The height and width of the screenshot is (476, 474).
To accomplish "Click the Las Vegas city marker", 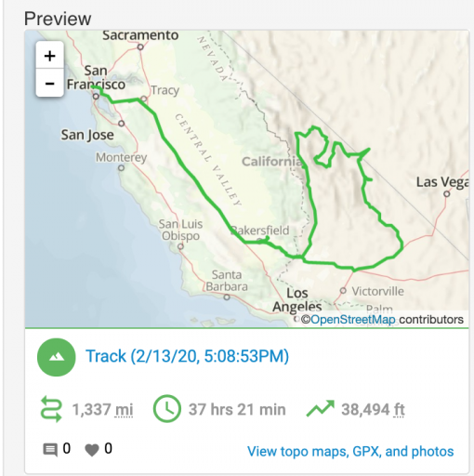I will [446, 194].
